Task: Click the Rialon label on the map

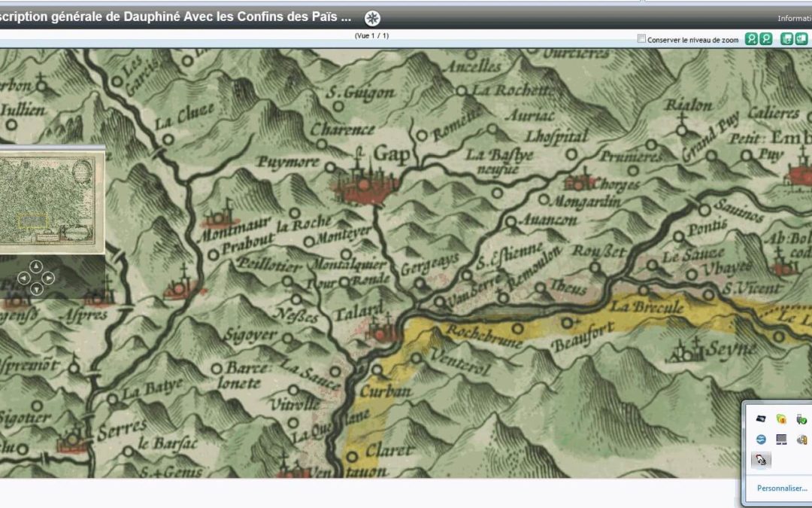Action: [689, 105]
